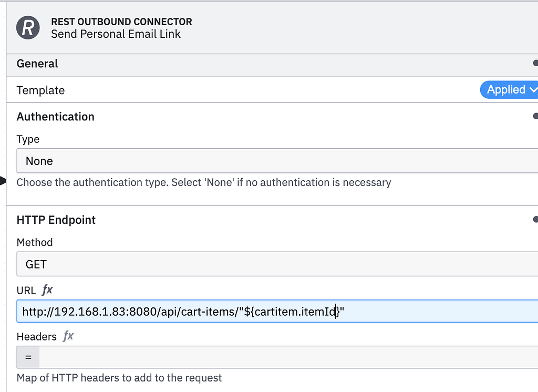Click the fx icon next to Headers
538x392 pixels.
pos(68,336)
